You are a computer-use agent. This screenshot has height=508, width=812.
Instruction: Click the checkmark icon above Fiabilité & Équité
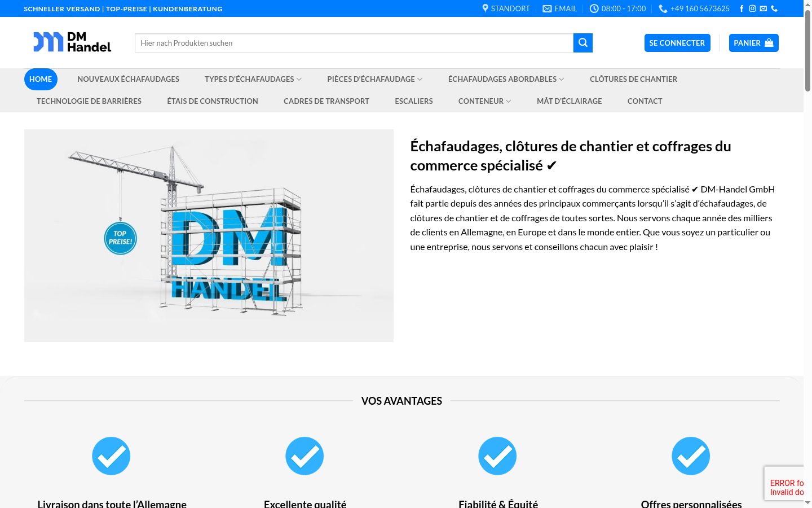click(497, 456)
